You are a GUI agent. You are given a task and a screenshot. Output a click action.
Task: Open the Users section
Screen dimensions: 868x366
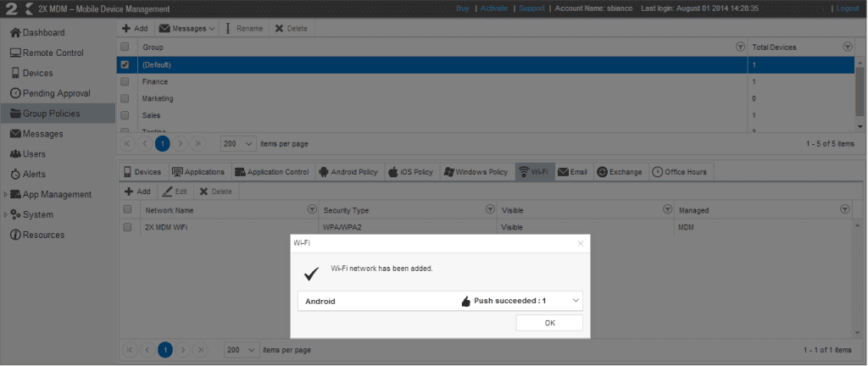point(28,153)
